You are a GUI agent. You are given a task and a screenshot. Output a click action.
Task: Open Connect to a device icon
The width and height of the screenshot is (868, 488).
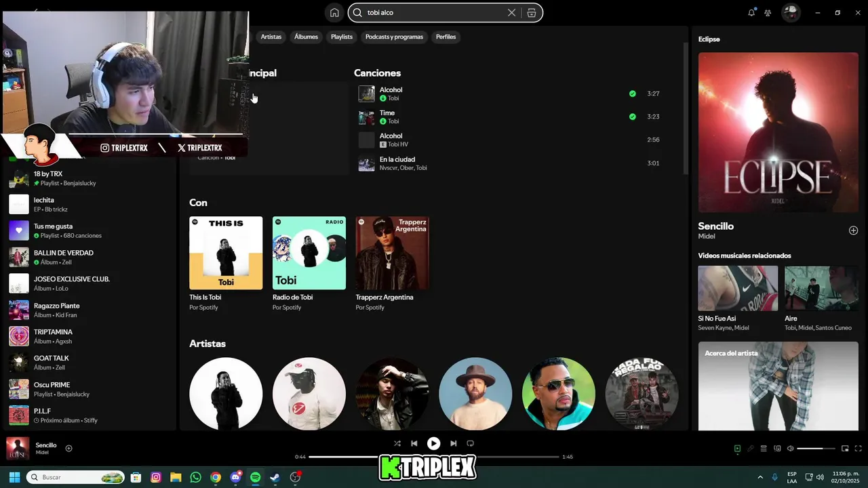tap(777, 448)
